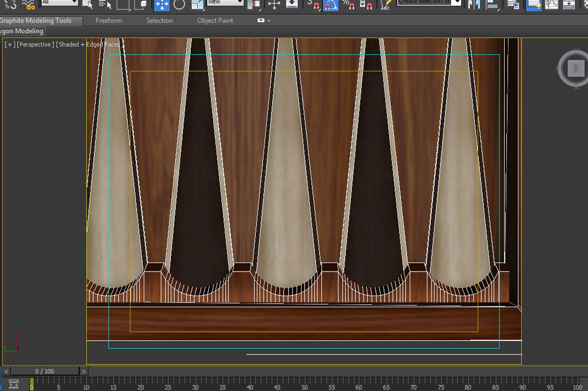This screenshot has height=391, width=588.
Task: Activate the Select and Rotate tool
Action: [x=179, y=4]
